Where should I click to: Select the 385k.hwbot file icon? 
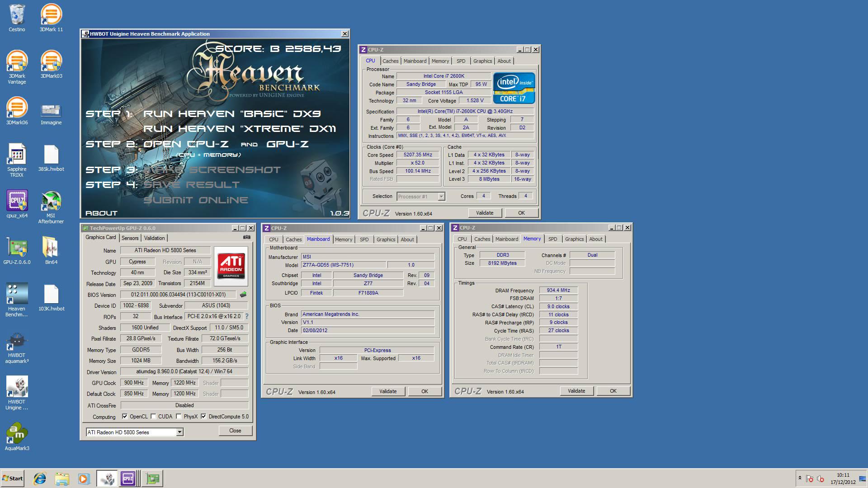[51, 158]
